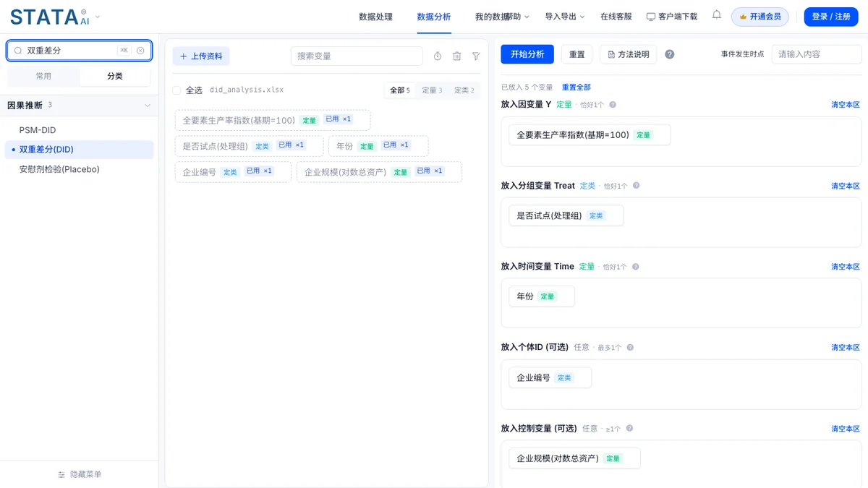Viewport: 868px width, 488px height.
Task: Clear the 控制变量 zone via 清空本区
Action: 846,429
